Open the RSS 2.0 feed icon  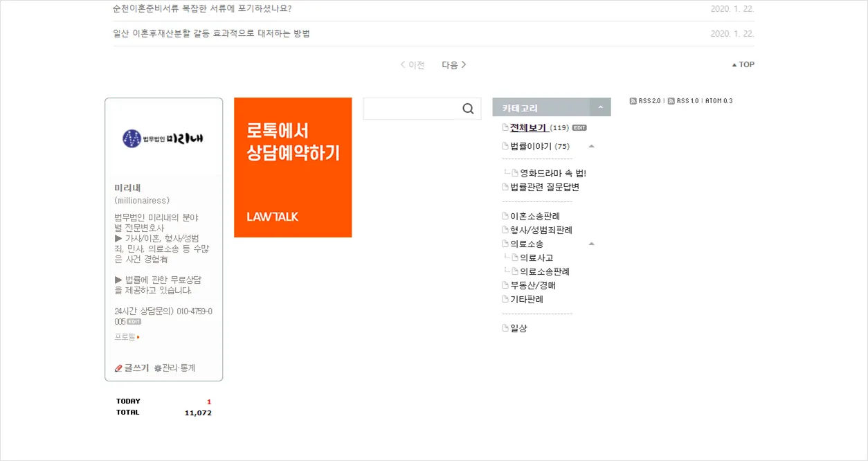633,101
